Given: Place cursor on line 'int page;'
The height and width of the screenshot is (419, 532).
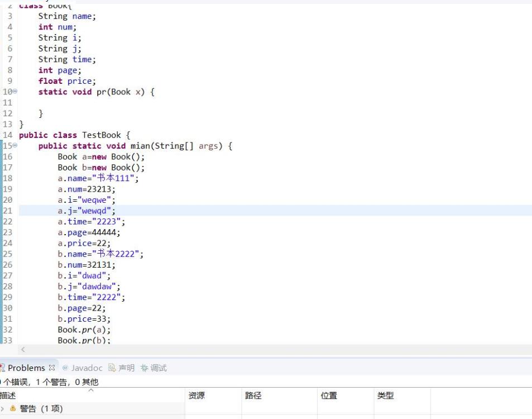Looking at the screenshot, I should (60, 70).
